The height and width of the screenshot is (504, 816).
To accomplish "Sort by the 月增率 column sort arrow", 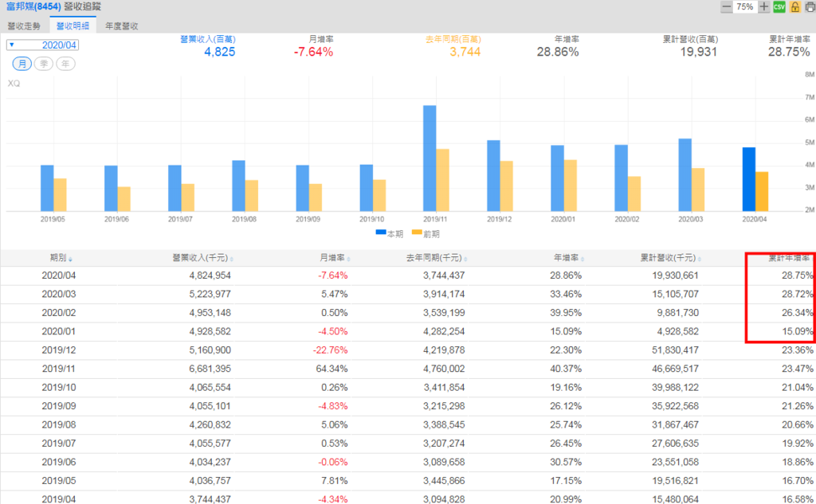I will [349, 259].
